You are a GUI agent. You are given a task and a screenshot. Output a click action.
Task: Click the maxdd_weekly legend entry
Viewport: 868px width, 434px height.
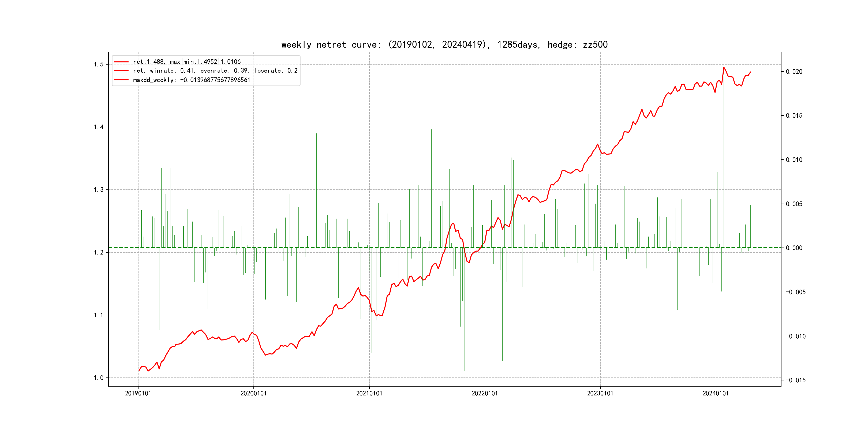click(191, 80)
